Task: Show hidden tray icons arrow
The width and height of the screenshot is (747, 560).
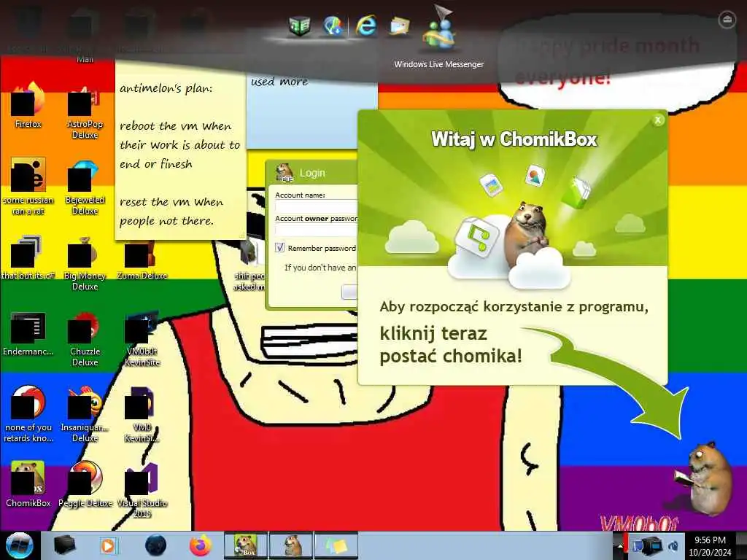Action: coord(620,546)
